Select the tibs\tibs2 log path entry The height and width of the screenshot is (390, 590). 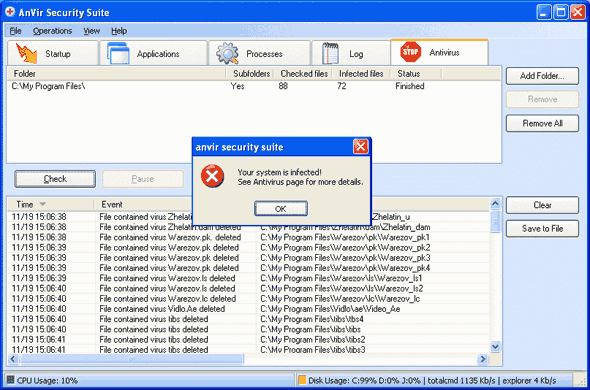click(313, 339)
